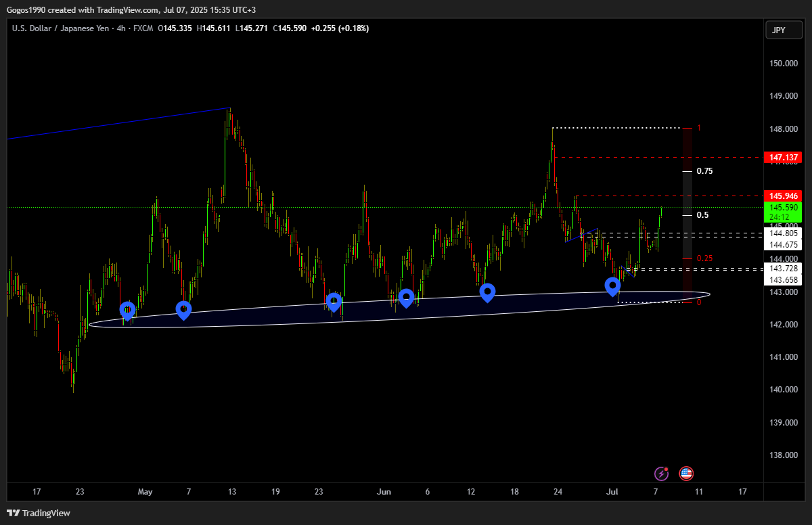This screenshot has width=812, height=525.
Task: Click the 'Gogos1990 created with TradingView.com' header text
Action: pyautogui.click(x=83, y=9)
